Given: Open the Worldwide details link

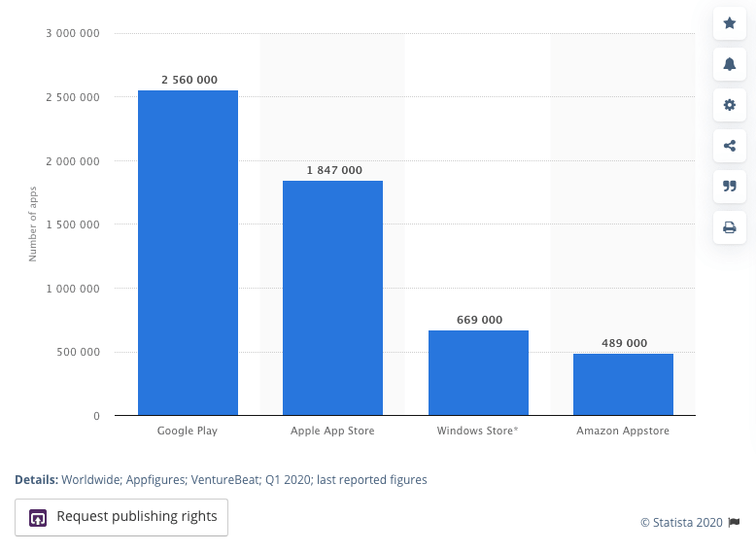Looking at the screenshot, I should pyautogui.click(x=91, y=480).
